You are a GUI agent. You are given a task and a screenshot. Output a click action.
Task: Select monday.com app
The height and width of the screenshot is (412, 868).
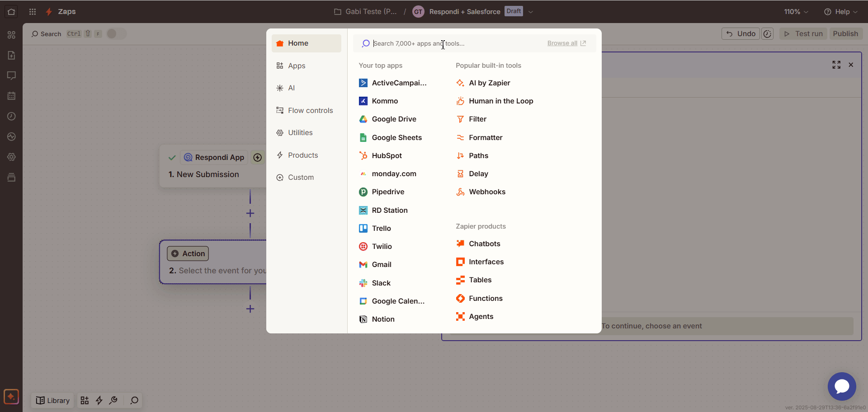coord(387,174)
